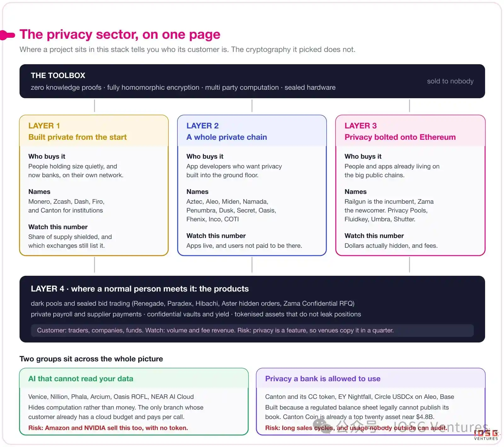Select LAYER 3 'Privacy bolted onto Ethereum' header

(410, 131)
